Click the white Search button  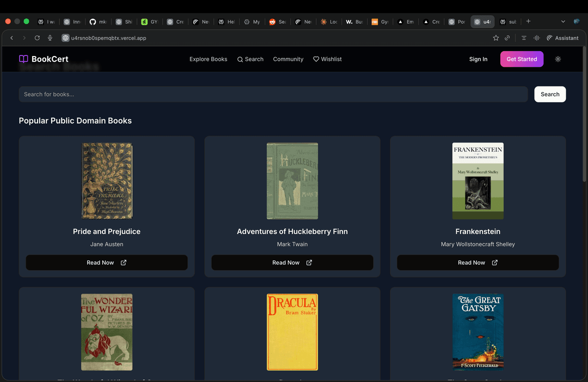pyautogui.click(x=550, y=94)
